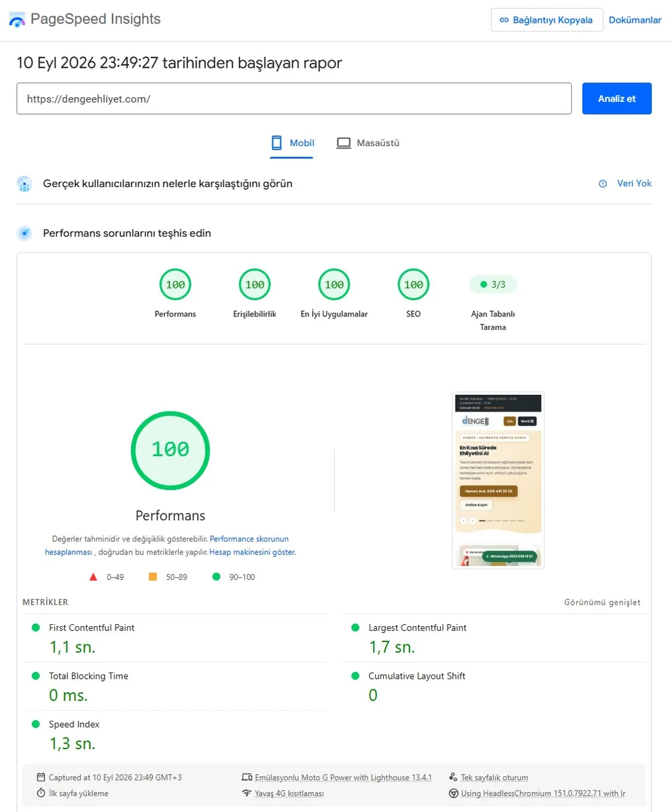Select the Mobil tab
Image resolution: width=671 pixels, height=812 pixels.
point(292,143)
